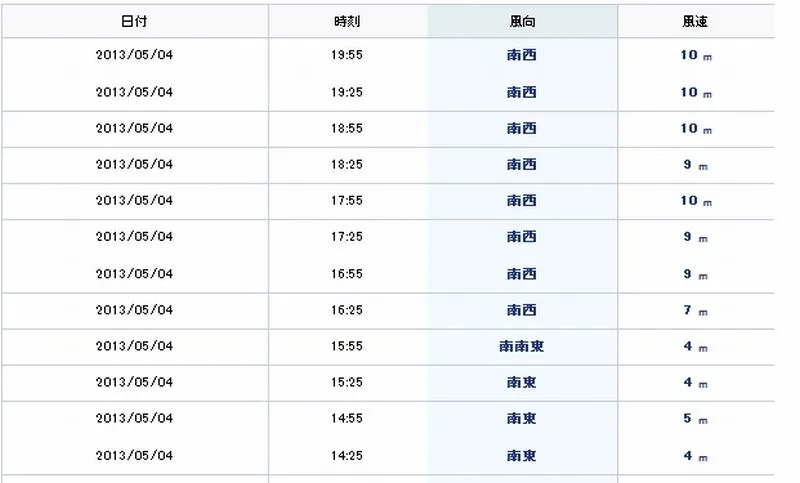Click the 5 m wind speed value
Screen dimensions: 800x483
point(695,419)
